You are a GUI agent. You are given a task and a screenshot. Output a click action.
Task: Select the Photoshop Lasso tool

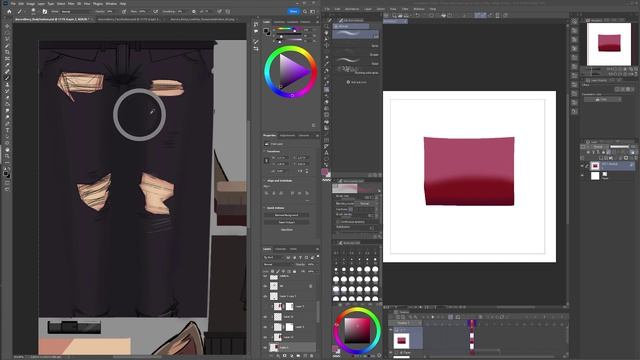7,39
